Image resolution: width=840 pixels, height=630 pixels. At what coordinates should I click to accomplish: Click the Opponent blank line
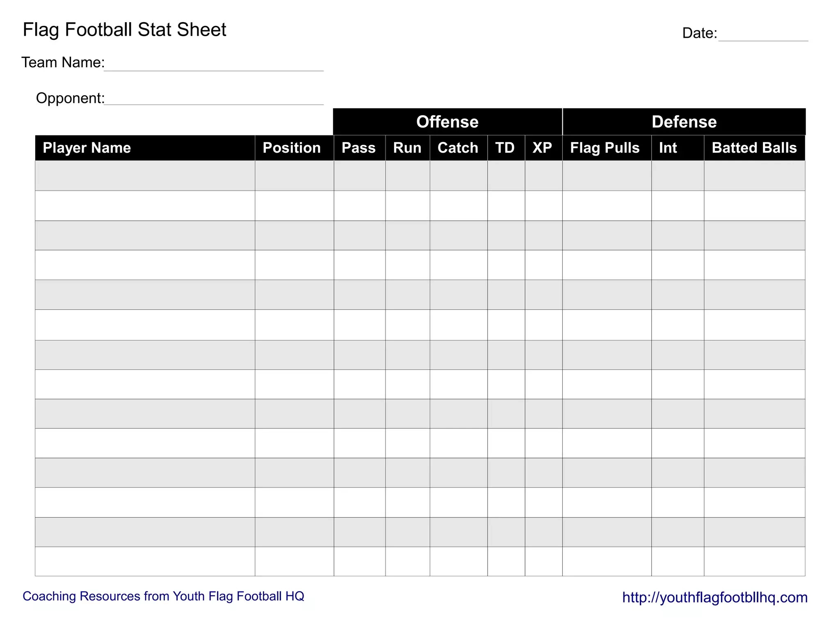[x=213, y=99]
